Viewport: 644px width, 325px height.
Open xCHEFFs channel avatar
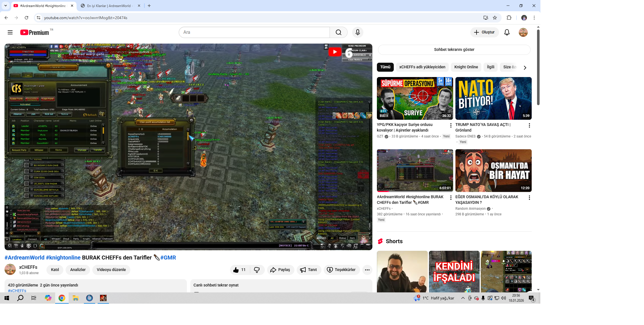10,269
